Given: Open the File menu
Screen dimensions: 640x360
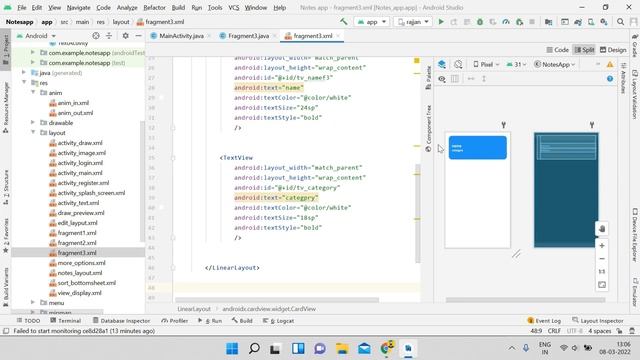Looking at the screenshot, I should [x=22, y=7].
